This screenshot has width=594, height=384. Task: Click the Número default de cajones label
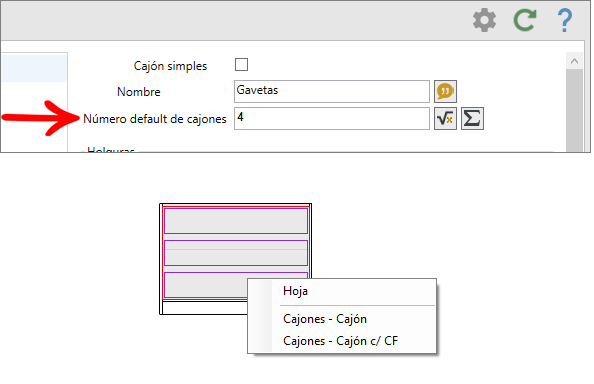155,119
